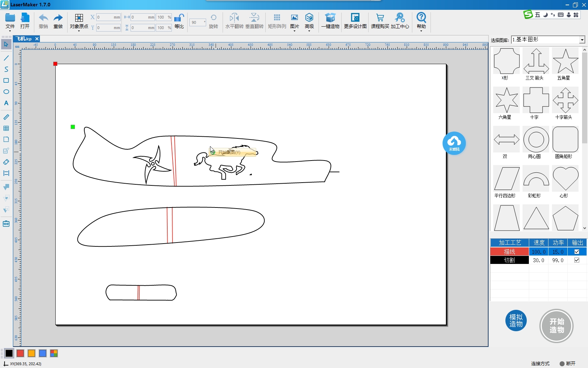Uncheck the 描线 output checkbox
This screenshot has width=588, height=368.
tap(577, 252)
